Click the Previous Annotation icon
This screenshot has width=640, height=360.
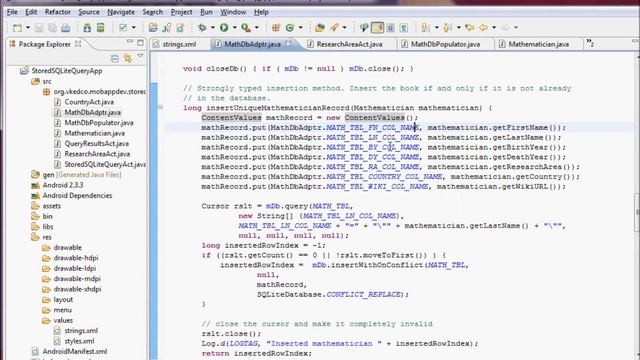click(x=447, y=28)
